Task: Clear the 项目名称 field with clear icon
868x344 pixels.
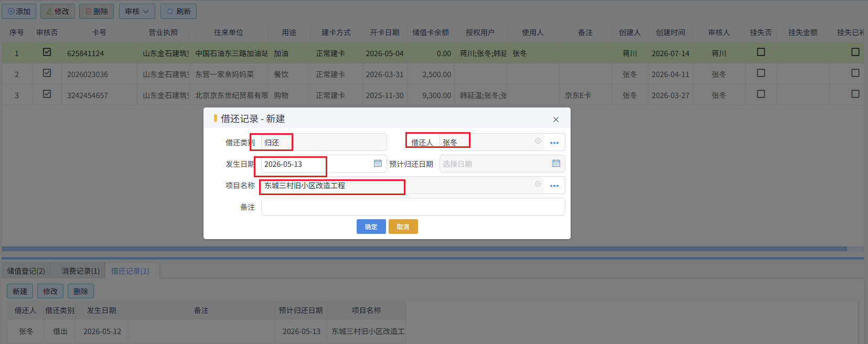Action: pos(538,184)
